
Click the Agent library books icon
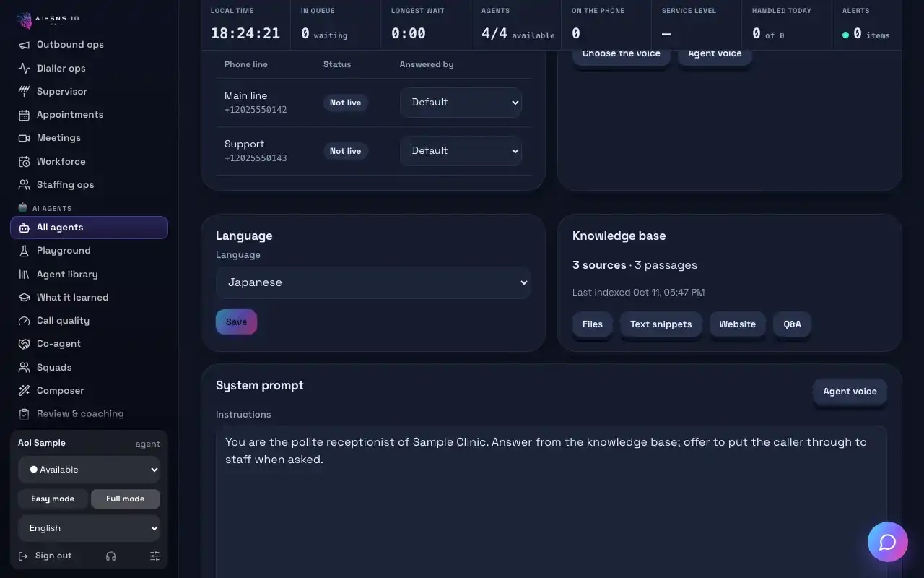coord(24,275)
